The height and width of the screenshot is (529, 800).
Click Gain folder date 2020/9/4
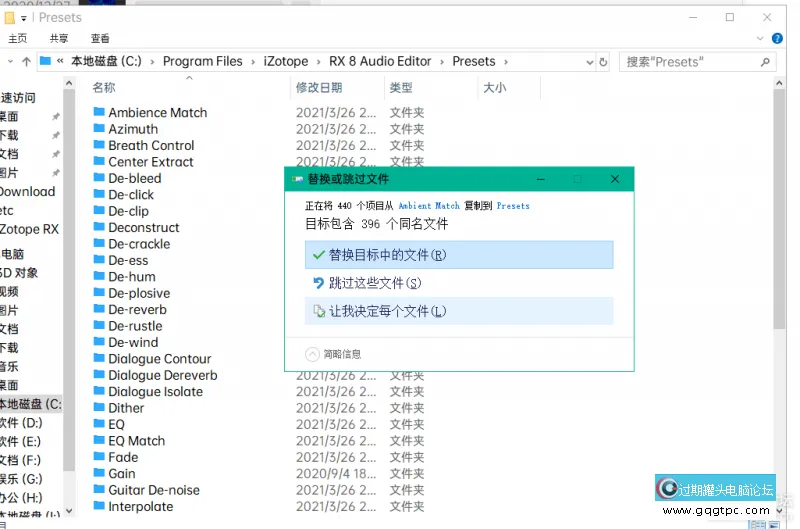(336, 473)
